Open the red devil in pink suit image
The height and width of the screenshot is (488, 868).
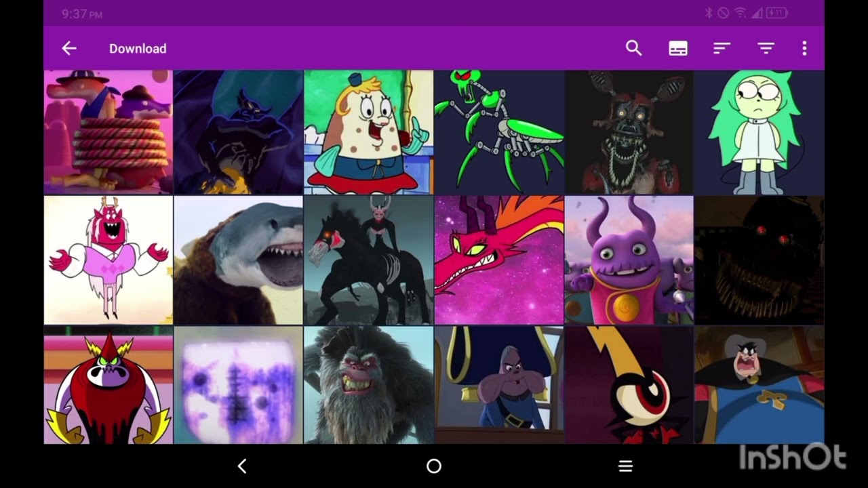coord(108,260)
